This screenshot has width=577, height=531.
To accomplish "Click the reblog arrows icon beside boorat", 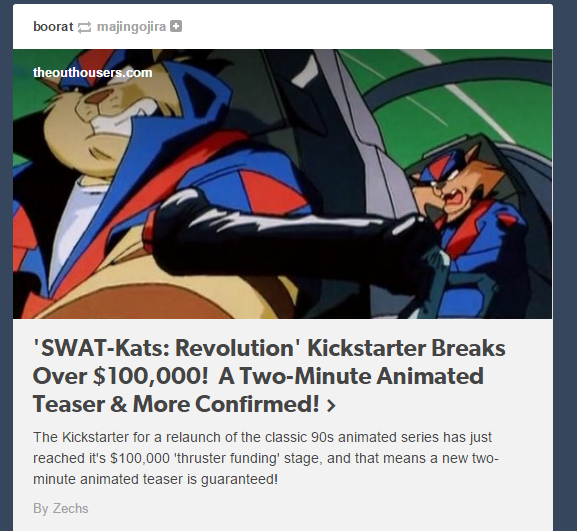I will point(84,27).
